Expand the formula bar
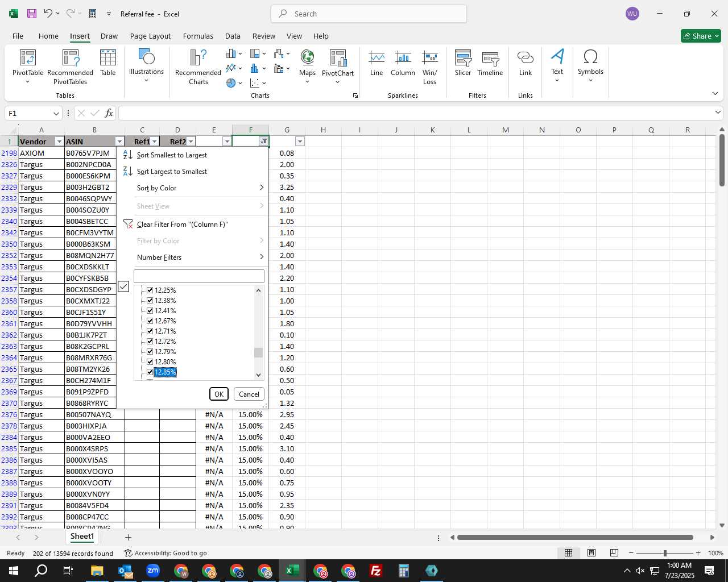The height and width of the screenshot is (582, 728). [718, 113]
